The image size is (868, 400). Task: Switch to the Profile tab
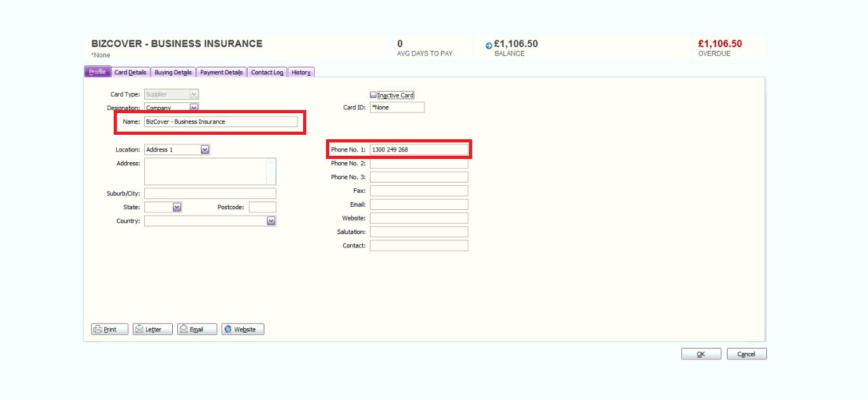[x=98, y=72]
